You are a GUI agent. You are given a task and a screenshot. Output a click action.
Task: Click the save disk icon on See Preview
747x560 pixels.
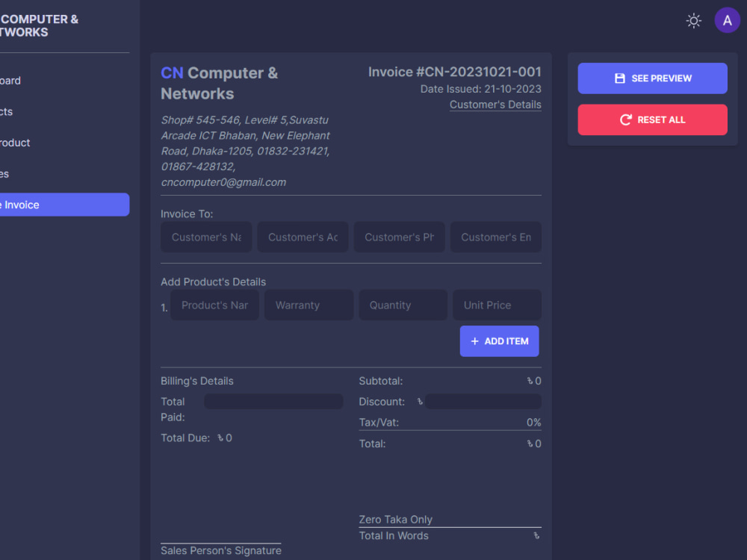pos(620,78)
